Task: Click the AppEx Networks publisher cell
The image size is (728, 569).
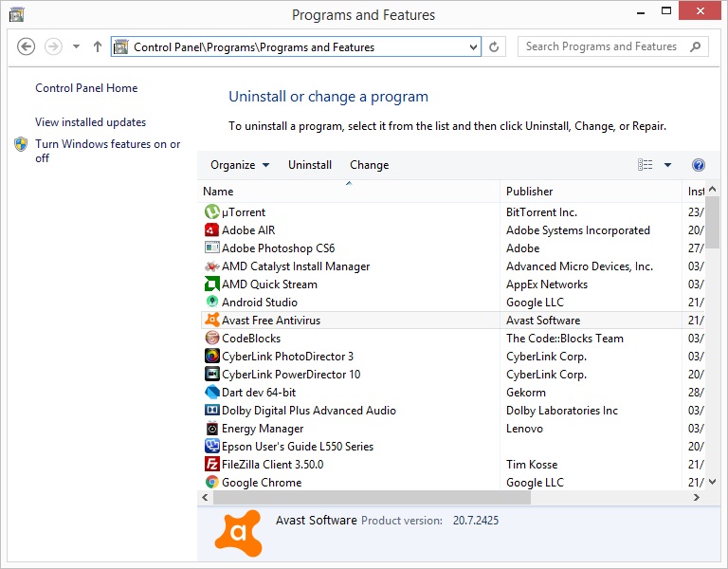Action: pos(546,284)
